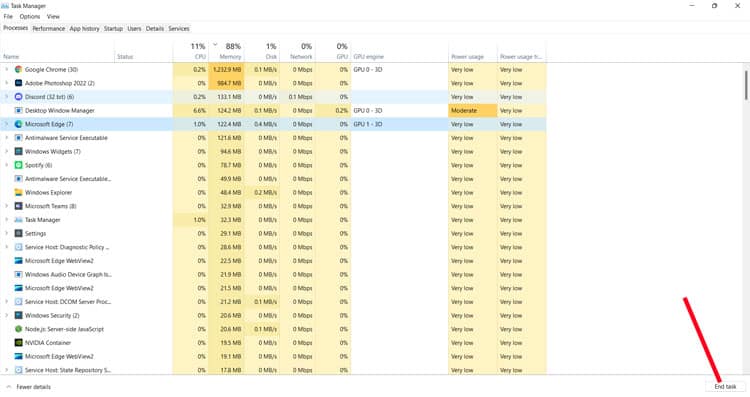Click the Task Manager title bar icon

[5, 6]
